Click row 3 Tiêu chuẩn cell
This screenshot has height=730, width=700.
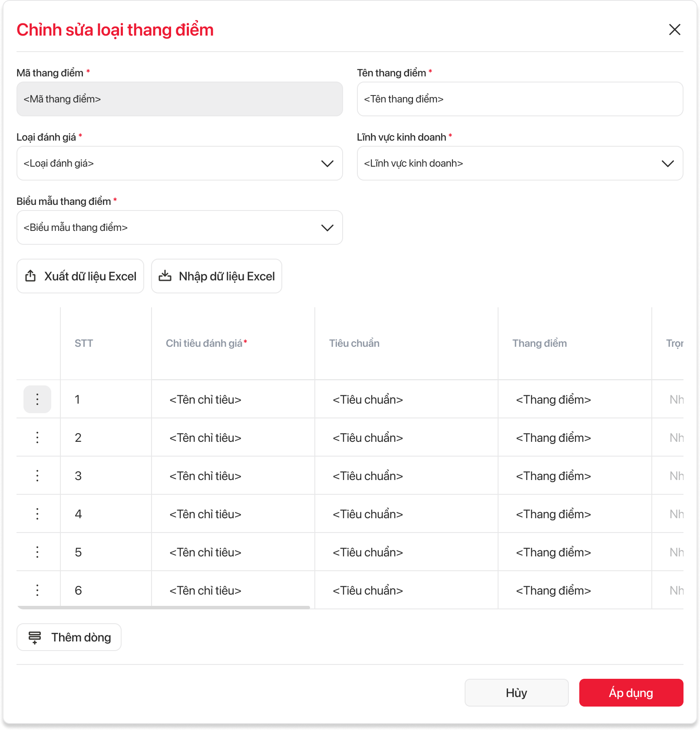coord(368,476)
